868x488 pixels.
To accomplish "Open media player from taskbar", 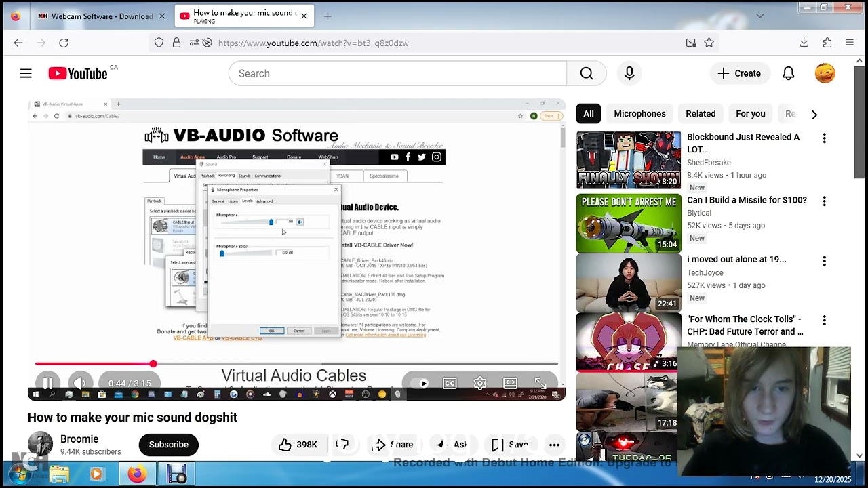I will pyautogui.click(x=96, y=474).
